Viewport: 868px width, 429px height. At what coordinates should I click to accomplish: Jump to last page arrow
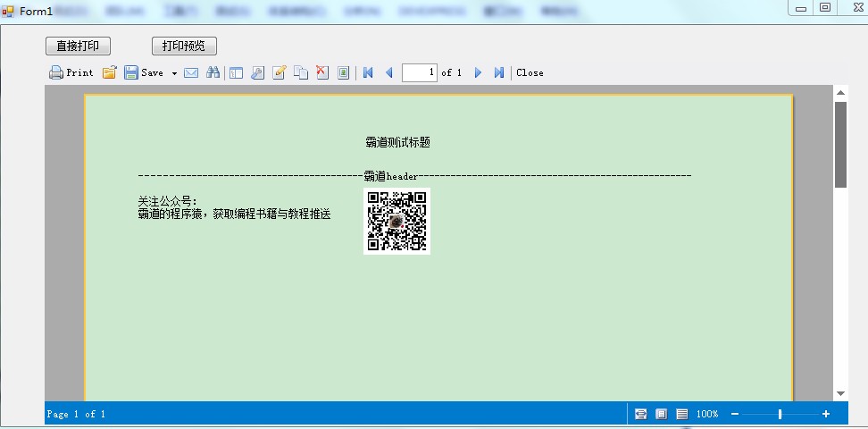pyautogui.click(x=499, y=72)
